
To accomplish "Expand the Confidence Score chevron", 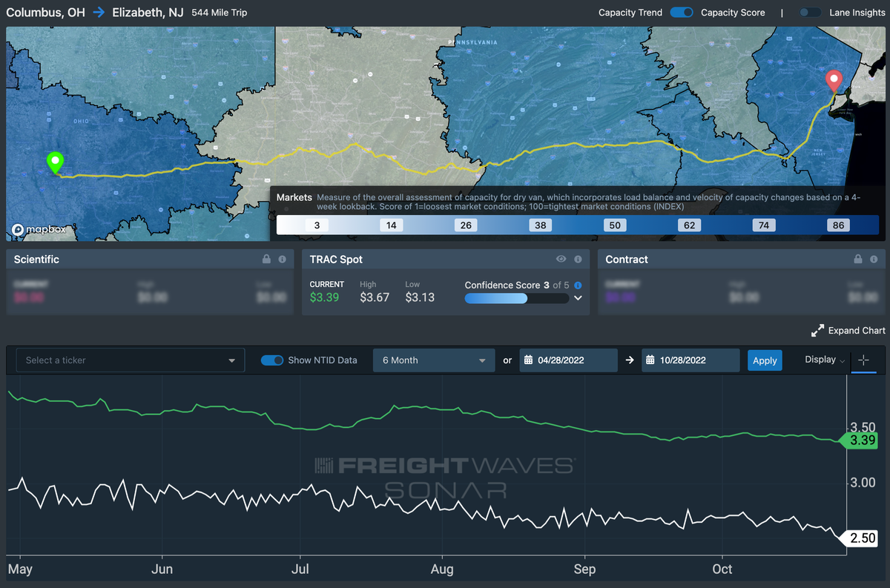I will tap(578, 298).
